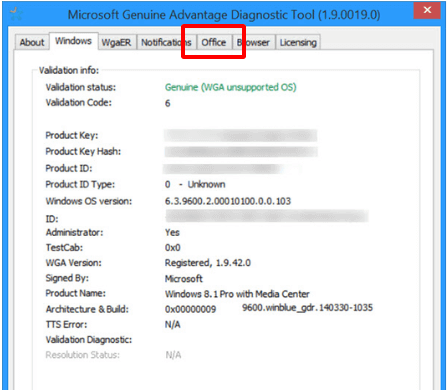Screen dimensions: 447x390
Task: Select 'Windows 8.1 Pro with Media Center'
Action: coord(237,294)
